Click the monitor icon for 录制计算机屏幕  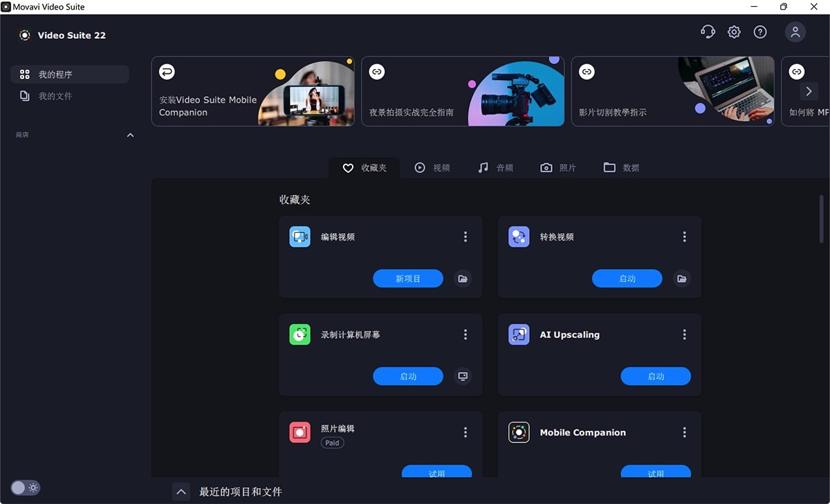point(463,377)
